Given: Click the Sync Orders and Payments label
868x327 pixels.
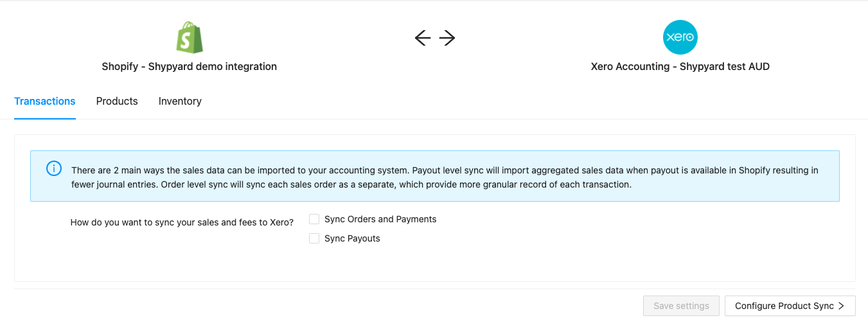Looking at the screenshot, I should coord(380,219).
